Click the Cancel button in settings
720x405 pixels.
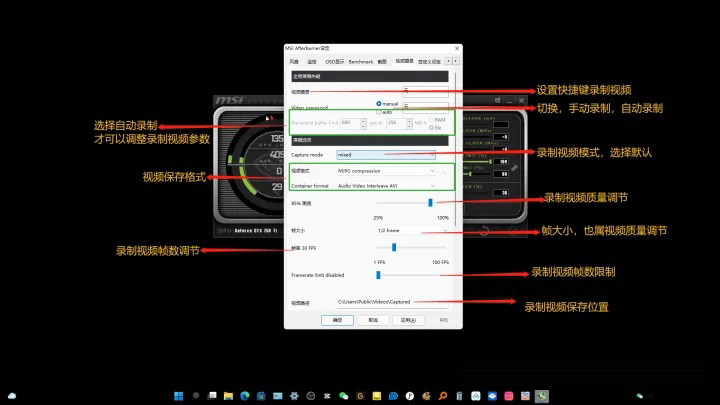point(373,320)
